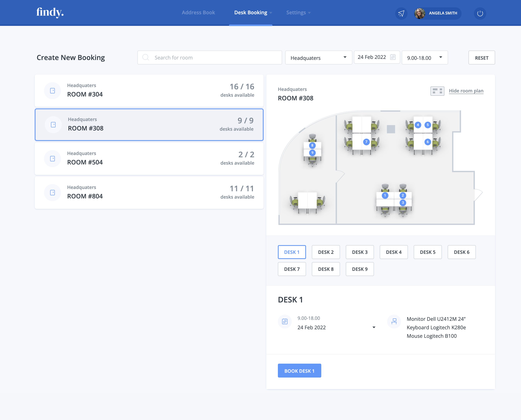Click the paper plane send icon
521x420 pixels.
coord(401,13)
